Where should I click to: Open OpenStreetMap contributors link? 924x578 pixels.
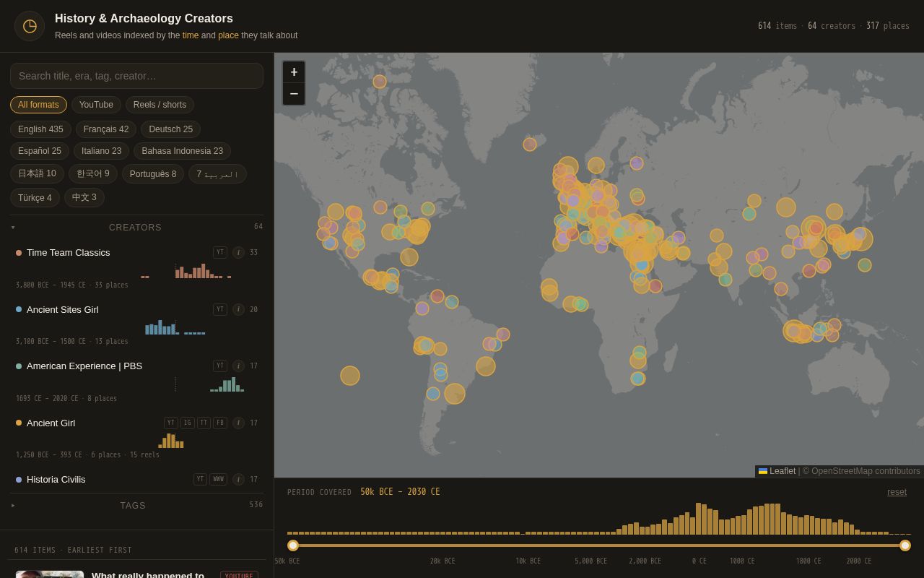pyautogui.click(x=866, y=471)
